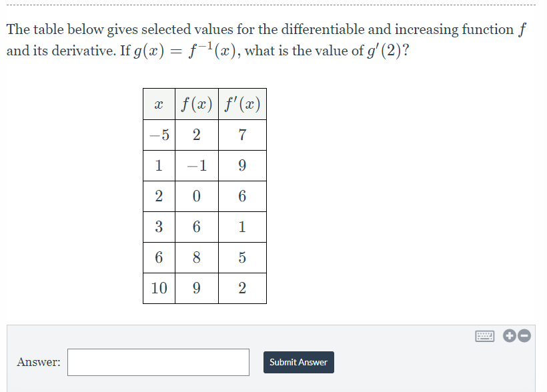Click the value 1 in the f'(x) column

(x=241, y=227)
